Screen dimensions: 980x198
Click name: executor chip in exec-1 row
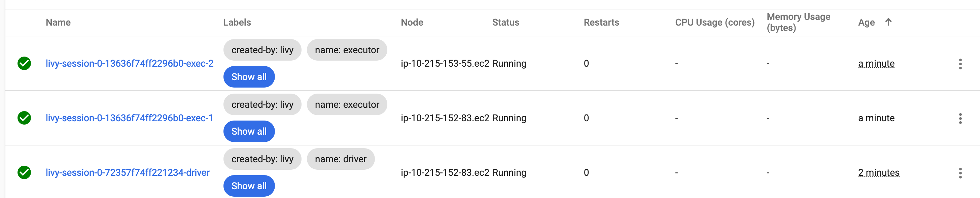click(x=347, y=105)
